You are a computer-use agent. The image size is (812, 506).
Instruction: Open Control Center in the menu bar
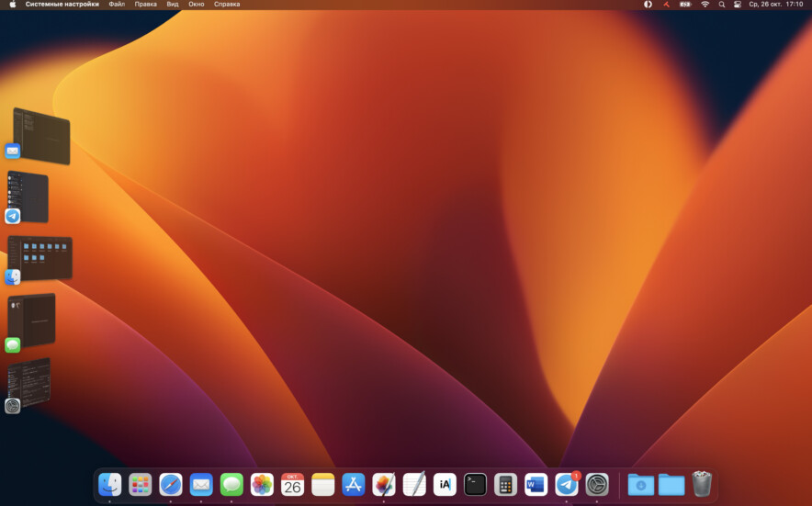coord(738,5)
